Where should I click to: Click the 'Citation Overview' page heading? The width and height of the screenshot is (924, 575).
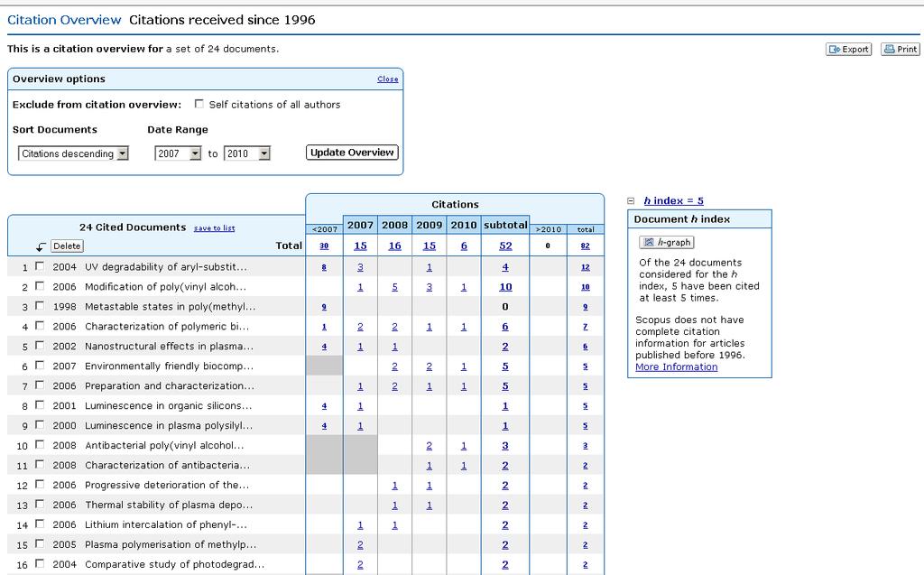point(64,20)
